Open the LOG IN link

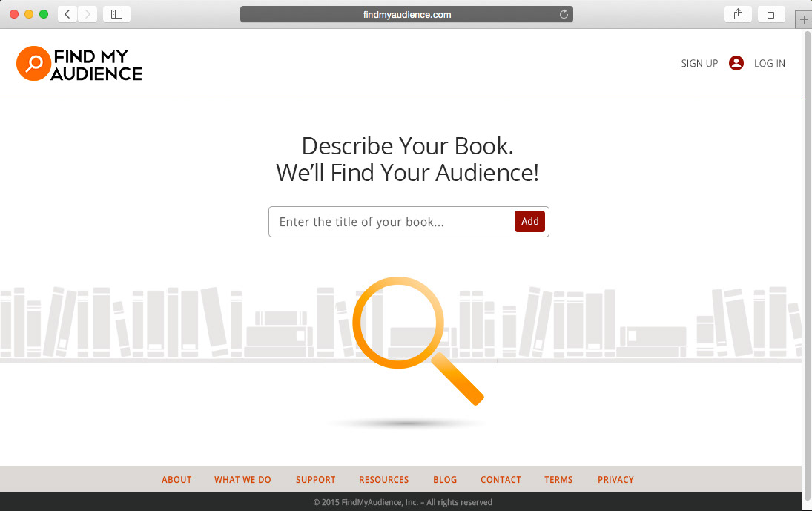pyautogui.click(x=769, y=63)
